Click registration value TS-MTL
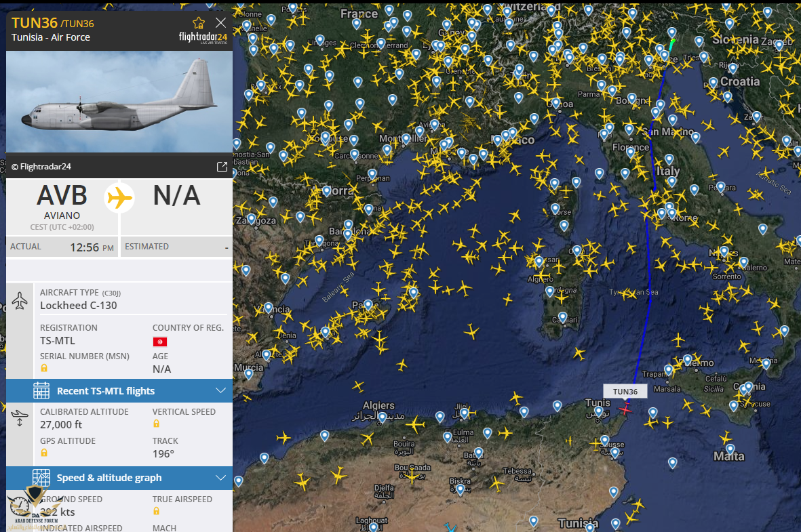The width and height of the screenshot is (801, 532). coord(58,341)
